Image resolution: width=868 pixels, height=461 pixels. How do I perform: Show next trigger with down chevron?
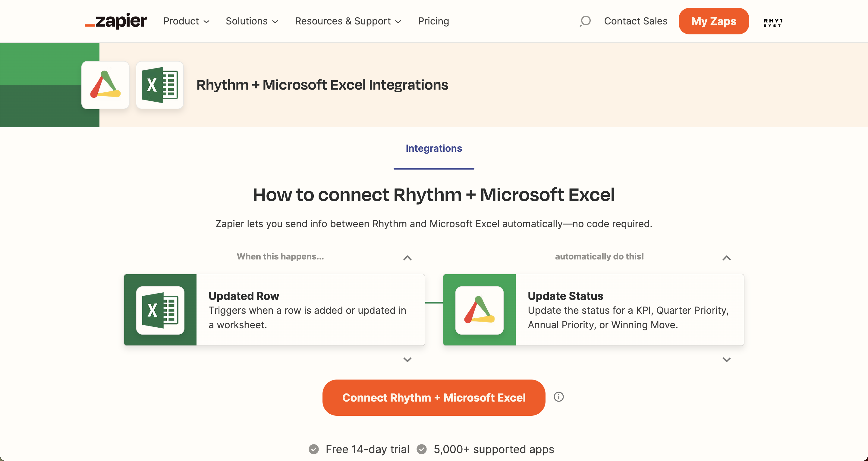(407, 360)
